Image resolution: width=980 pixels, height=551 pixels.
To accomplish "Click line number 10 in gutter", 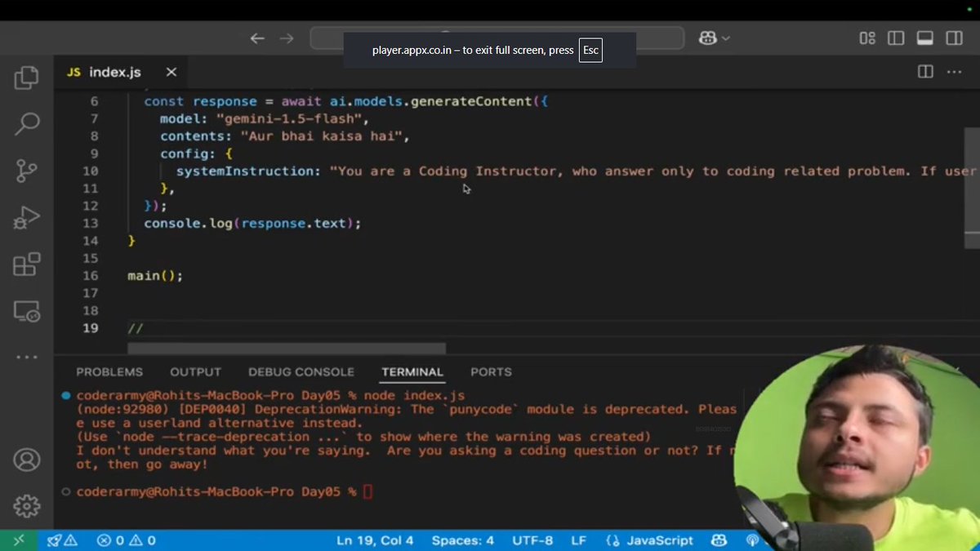I will point(90,171).
